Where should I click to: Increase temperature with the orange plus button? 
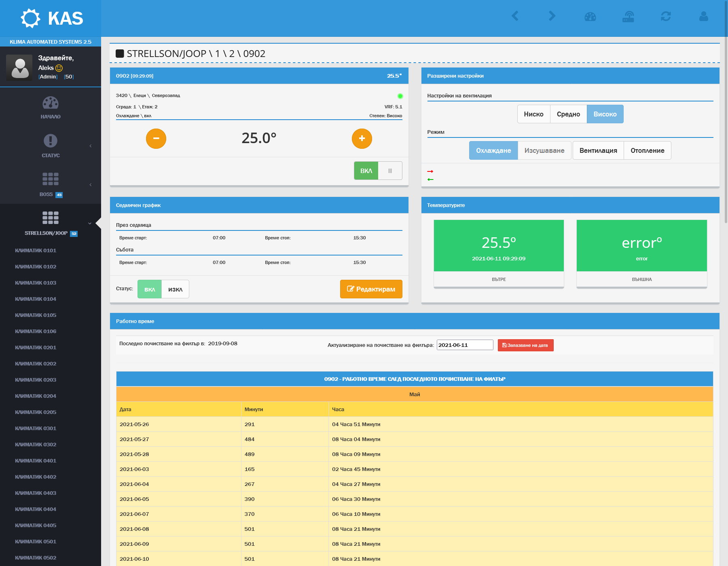coord(362,139)
